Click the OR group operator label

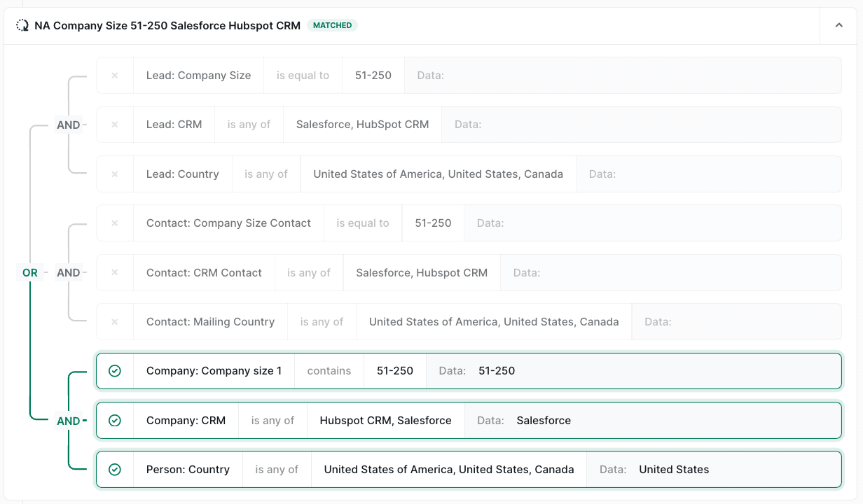click(x=30, y=273)
